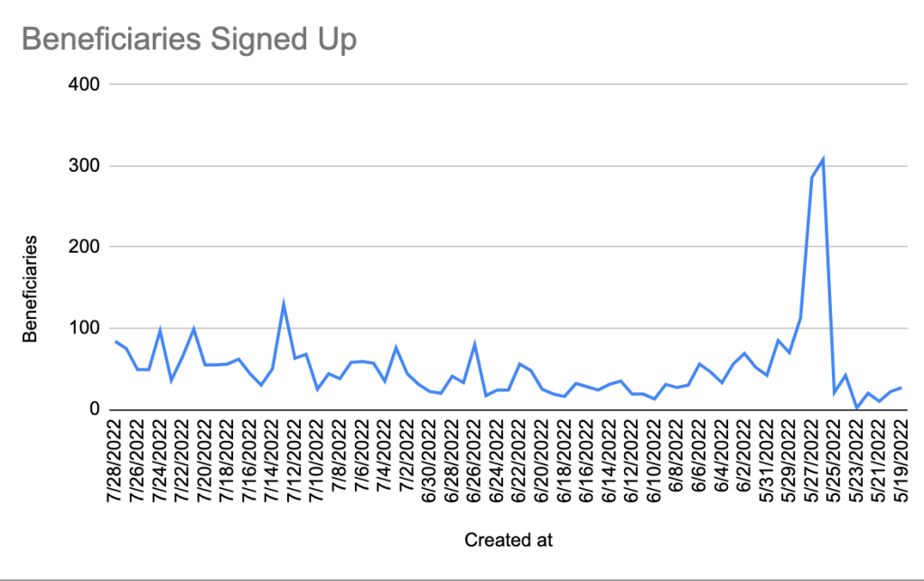This screenshot has height=581, width=924.
Task: Click the blue line's first point at left
Action: point(117,342)
